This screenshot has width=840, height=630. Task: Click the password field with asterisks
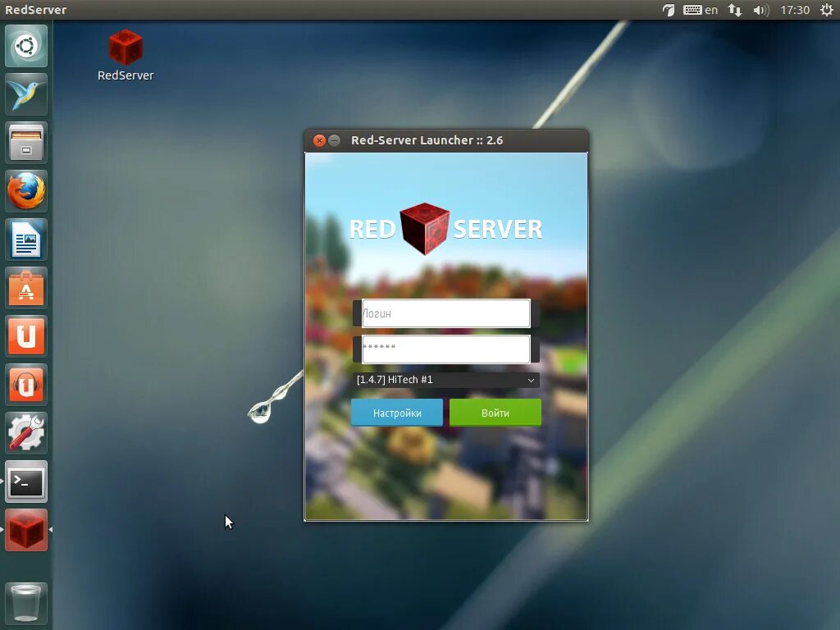pyautogui.click(x=445, y=349)
